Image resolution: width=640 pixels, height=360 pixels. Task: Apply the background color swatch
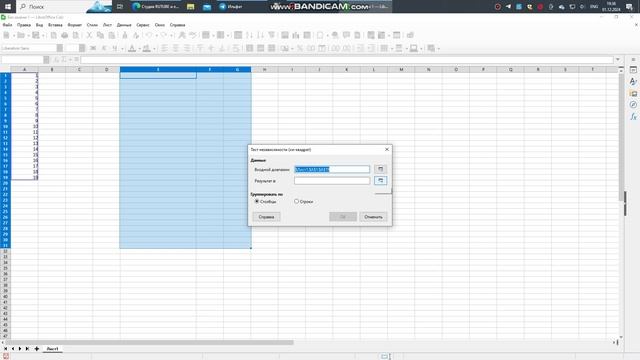147,49
